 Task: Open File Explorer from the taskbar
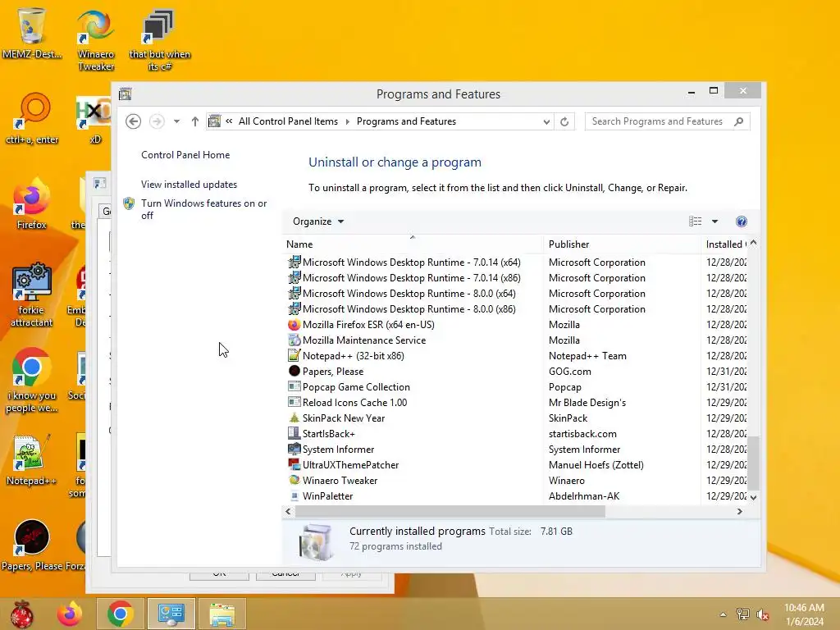click(x=221, y=614)
